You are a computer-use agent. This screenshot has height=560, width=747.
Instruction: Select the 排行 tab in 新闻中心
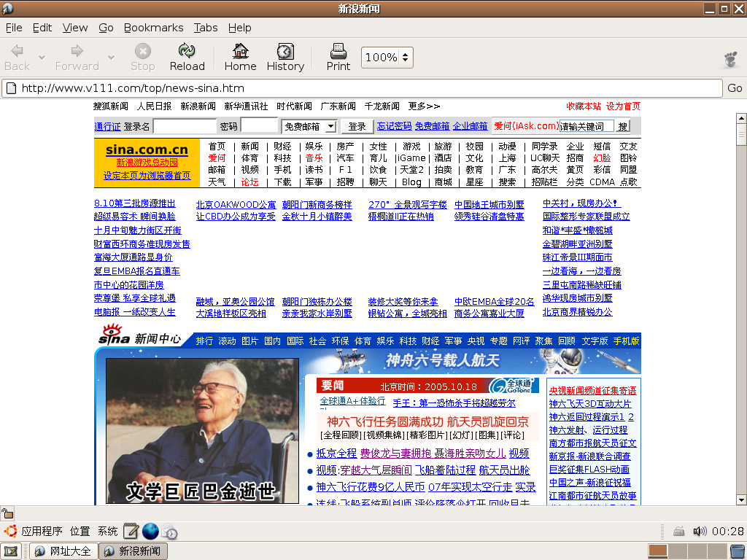(204, 341)
